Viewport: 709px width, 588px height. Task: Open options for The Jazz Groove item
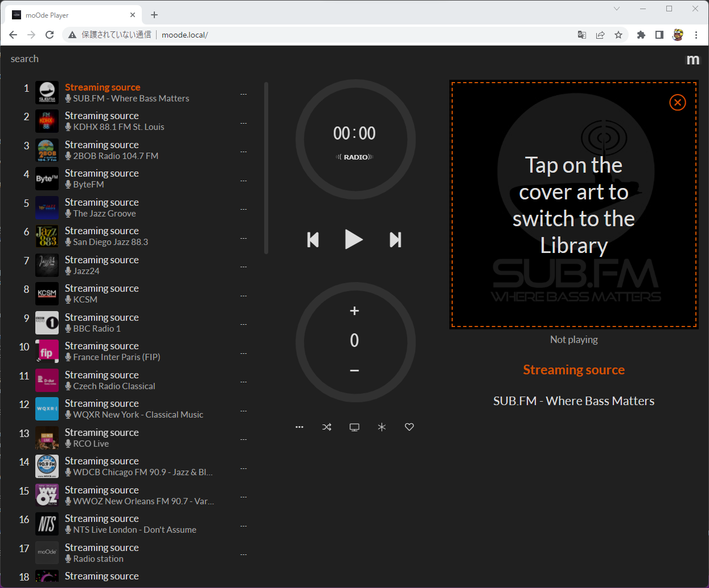tap(243, 209)
